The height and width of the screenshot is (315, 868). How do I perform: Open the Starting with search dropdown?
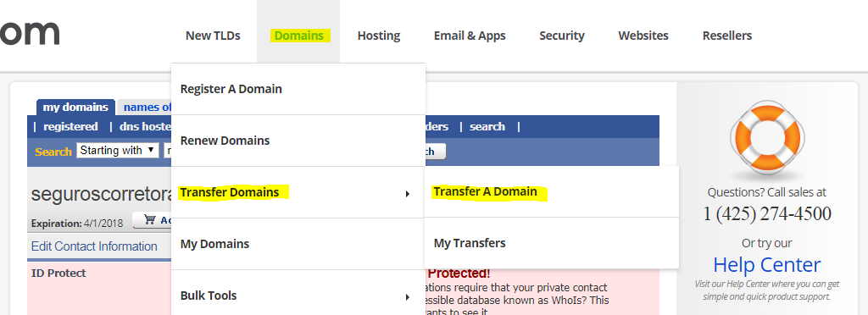118,151
